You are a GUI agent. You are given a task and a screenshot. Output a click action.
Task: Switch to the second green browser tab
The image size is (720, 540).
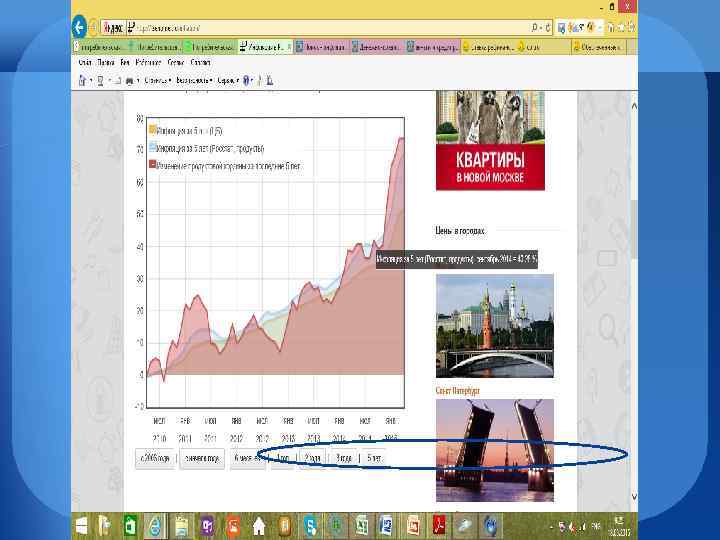(155, 46)
